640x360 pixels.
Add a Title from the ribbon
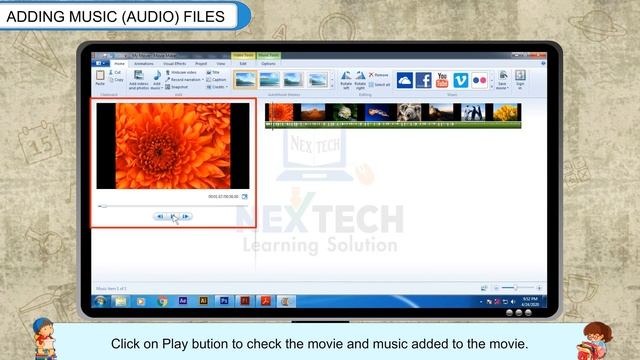213,72
